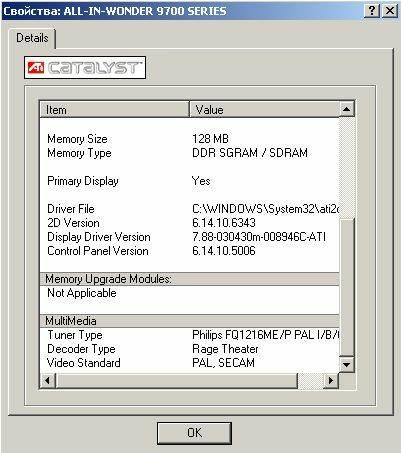Select the 128 MB value

[x=210, y=139]
